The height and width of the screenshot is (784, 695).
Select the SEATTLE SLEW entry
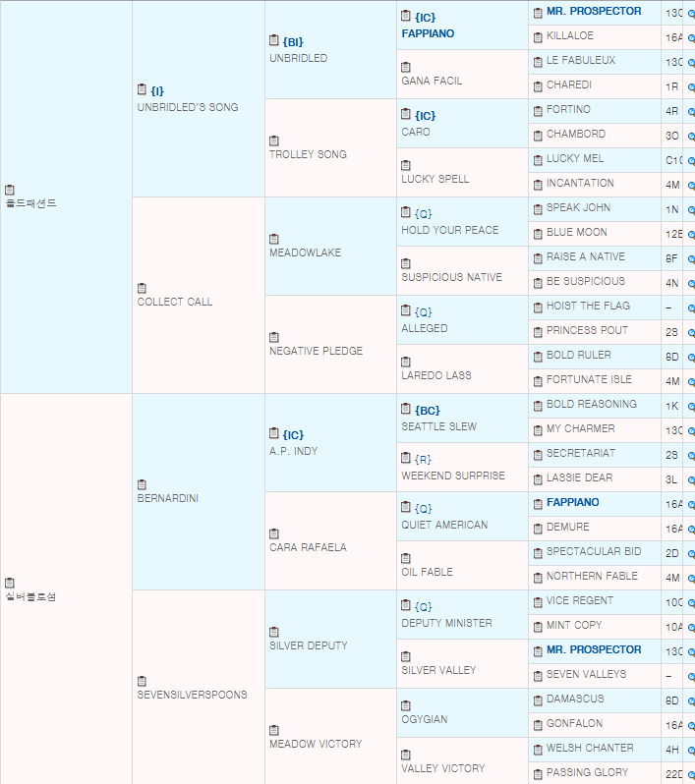pos(438,426)
